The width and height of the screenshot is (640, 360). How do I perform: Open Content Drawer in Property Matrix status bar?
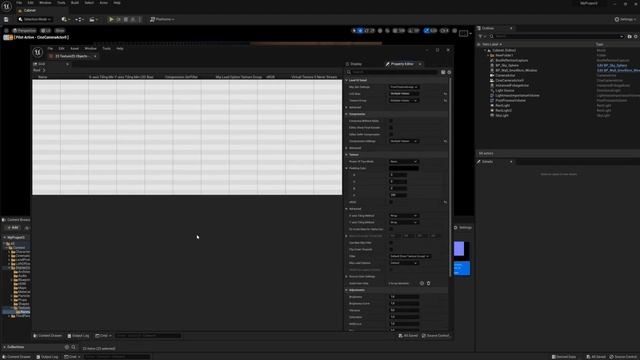[x=48, y=336]
